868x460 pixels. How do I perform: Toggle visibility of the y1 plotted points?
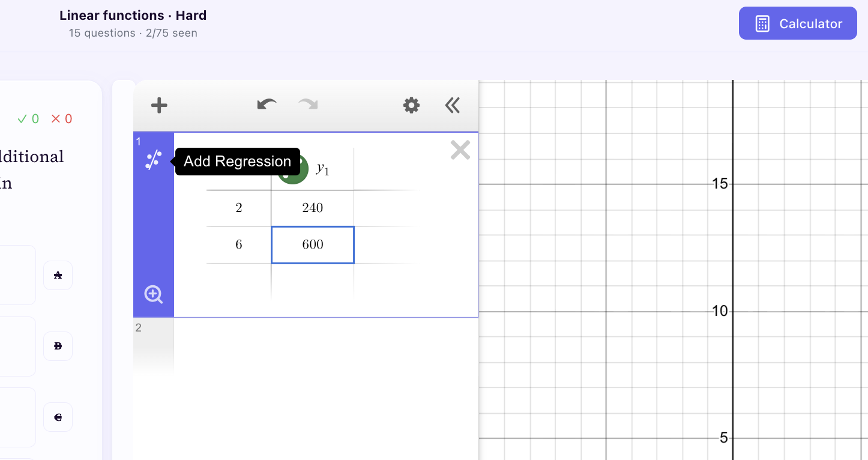pos(292,169)
